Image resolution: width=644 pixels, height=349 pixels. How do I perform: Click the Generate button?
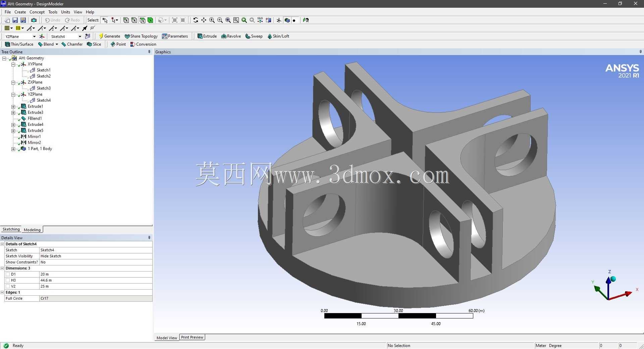[109, 36]
